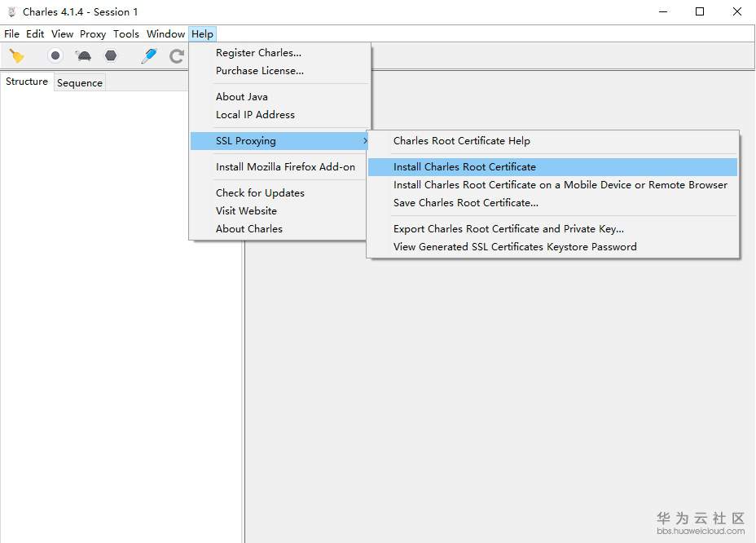Viewport: 756px width, 543px height.
Task: Choose Register Charles... from Help menu
Action: click(x=279, y=53)
